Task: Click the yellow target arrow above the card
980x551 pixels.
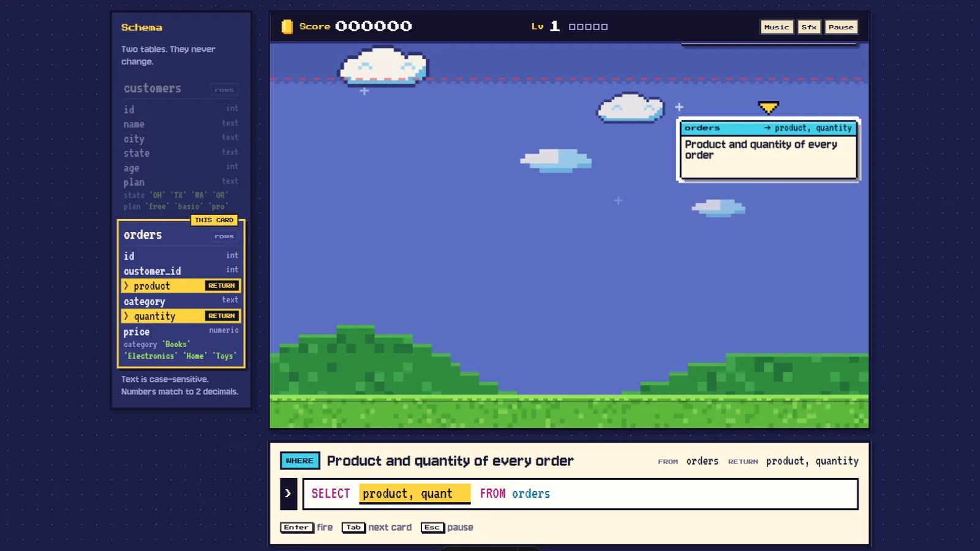Action: [768, 108]
